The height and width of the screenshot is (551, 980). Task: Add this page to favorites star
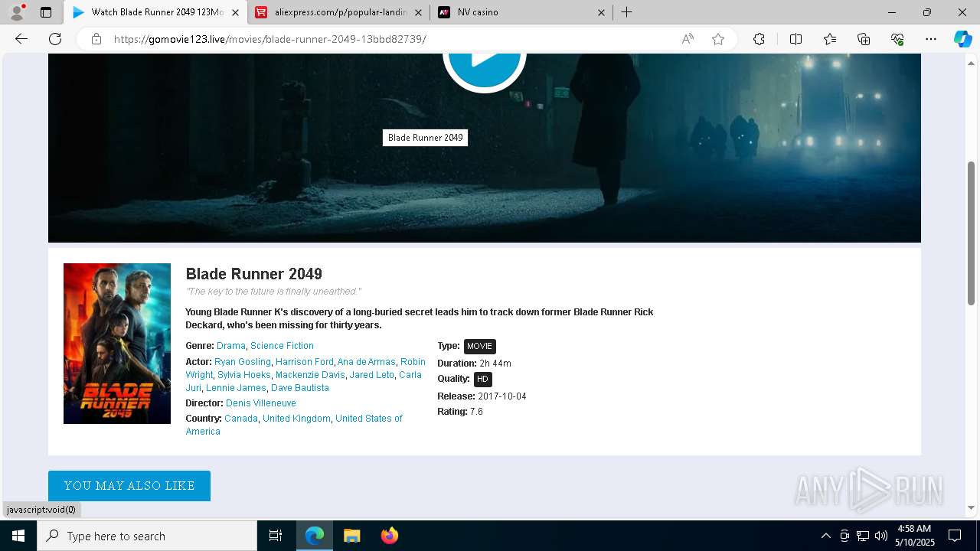click(x=718, y=39)
